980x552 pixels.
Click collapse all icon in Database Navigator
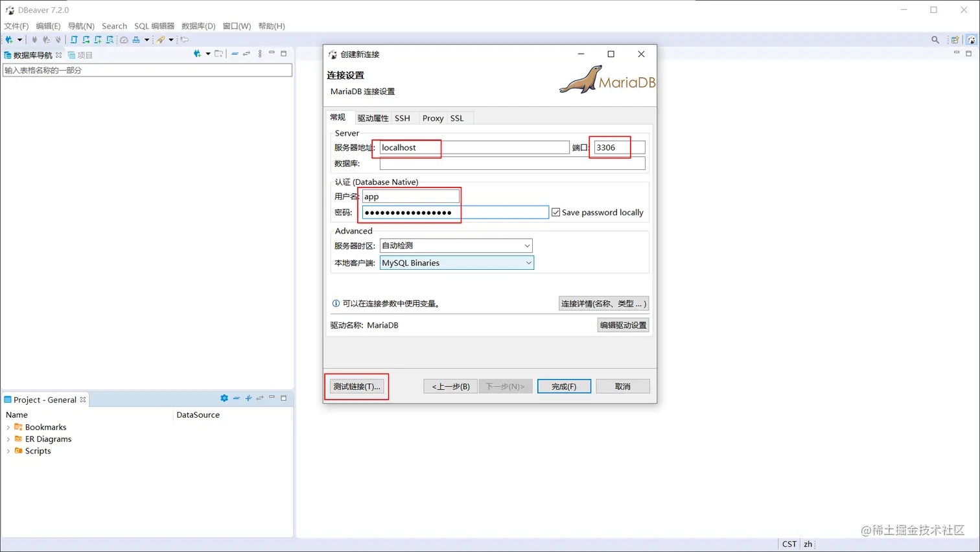tap(235, 54)
